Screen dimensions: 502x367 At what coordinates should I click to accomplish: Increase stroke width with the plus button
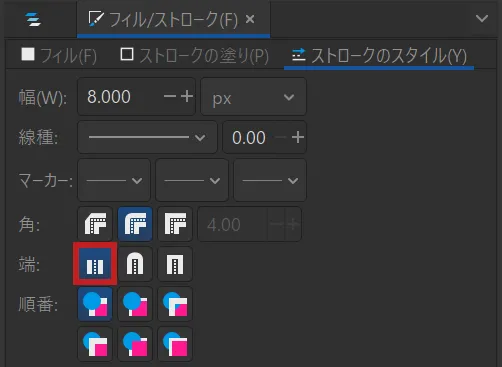click(187, 97)
